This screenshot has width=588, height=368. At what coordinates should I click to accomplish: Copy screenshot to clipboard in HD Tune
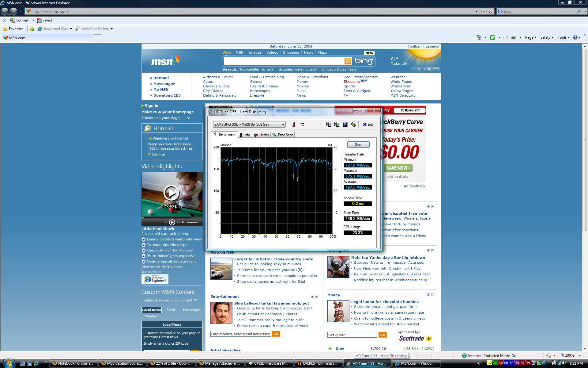(337, 124)
